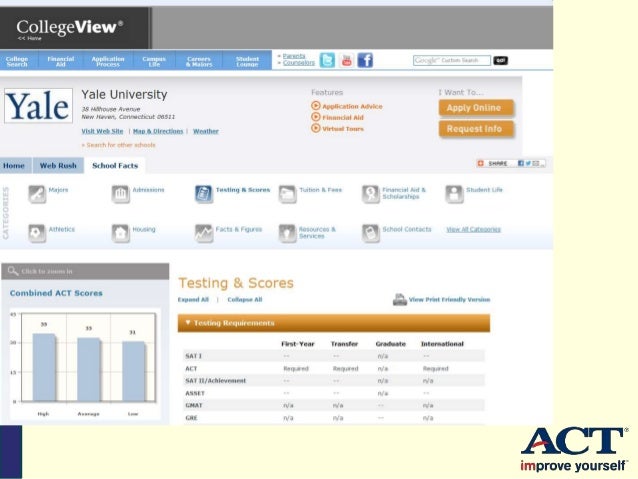638x479 pixels.
Task: Click the printer icon for print version
Action: tap(400, 300)
